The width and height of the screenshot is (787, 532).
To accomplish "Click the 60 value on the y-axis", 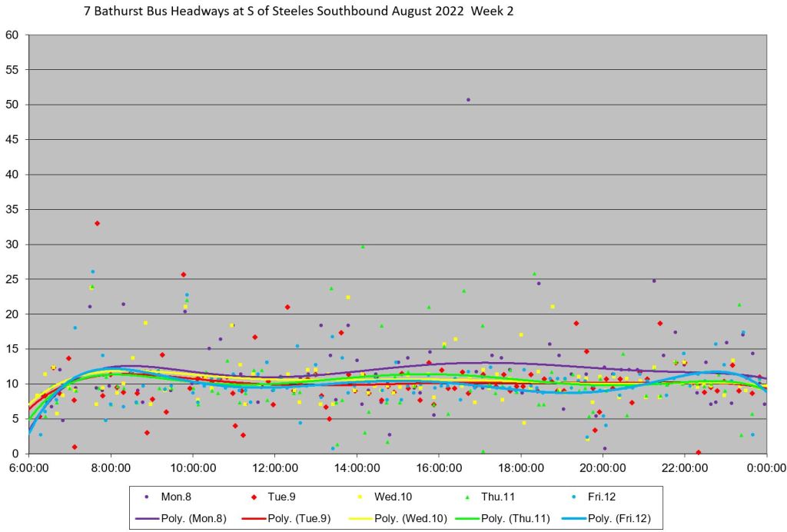I will tap(13, 35).
